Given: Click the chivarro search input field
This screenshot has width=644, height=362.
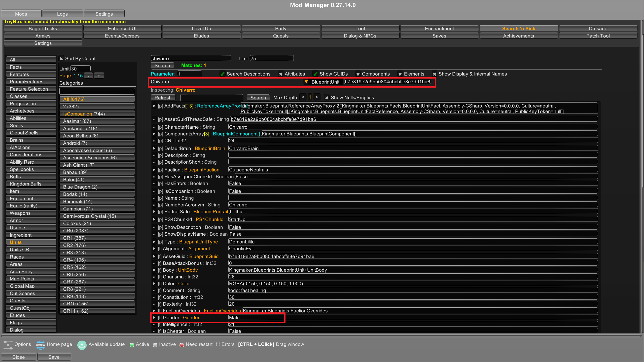Looking at the screenshot, I should coord(191,58).
